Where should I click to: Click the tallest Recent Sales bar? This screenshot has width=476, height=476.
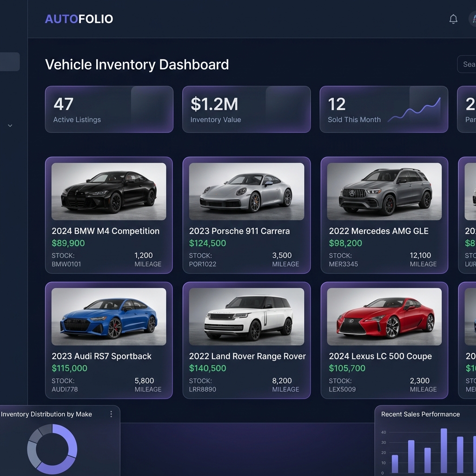click(x=444, y=450)
